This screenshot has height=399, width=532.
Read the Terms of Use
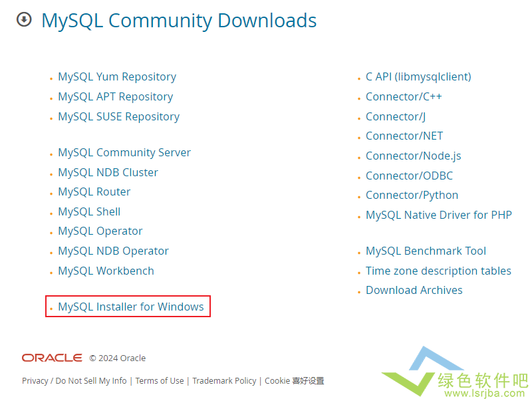pyautogui.click(x=160, y=381)
